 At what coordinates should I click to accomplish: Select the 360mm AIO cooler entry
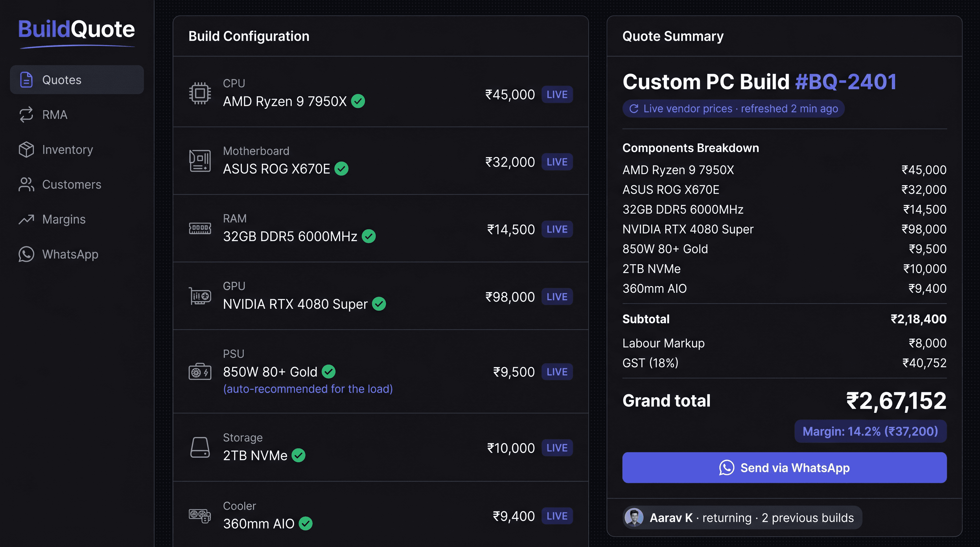(259, 523)
